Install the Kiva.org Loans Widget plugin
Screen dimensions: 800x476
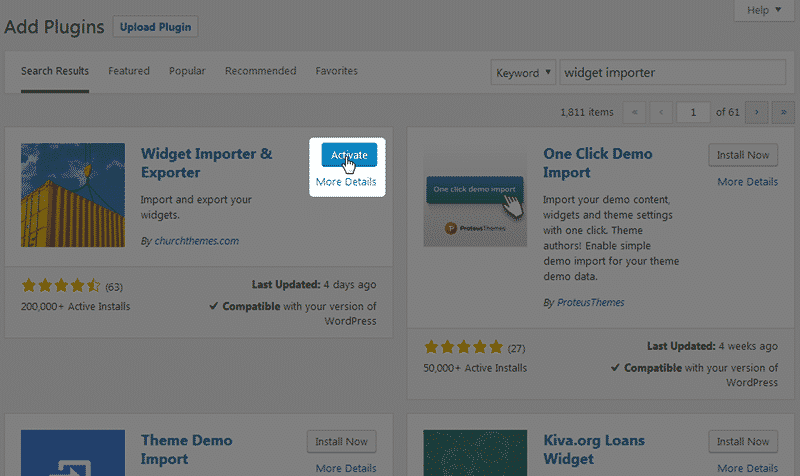point(743,442)
